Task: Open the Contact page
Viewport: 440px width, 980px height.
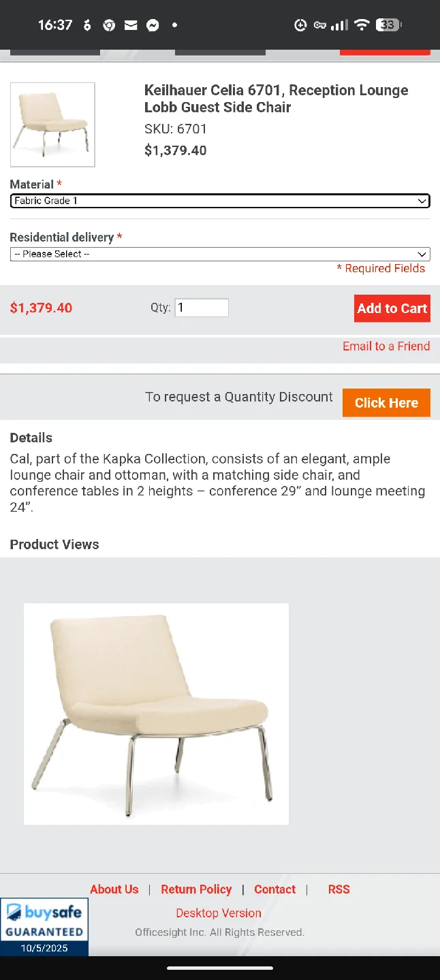Action: [x=274, y=889]
